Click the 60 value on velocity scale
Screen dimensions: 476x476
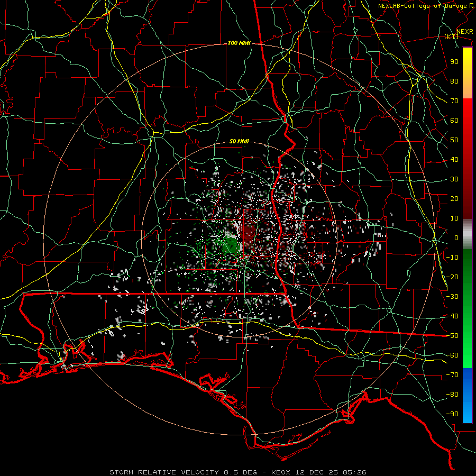click(x=454, y=120)
